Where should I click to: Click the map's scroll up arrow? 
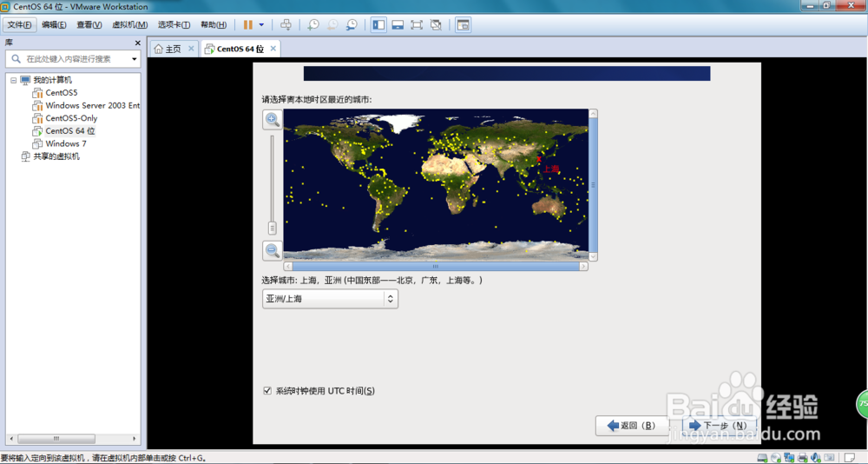[x=594, y=114]
